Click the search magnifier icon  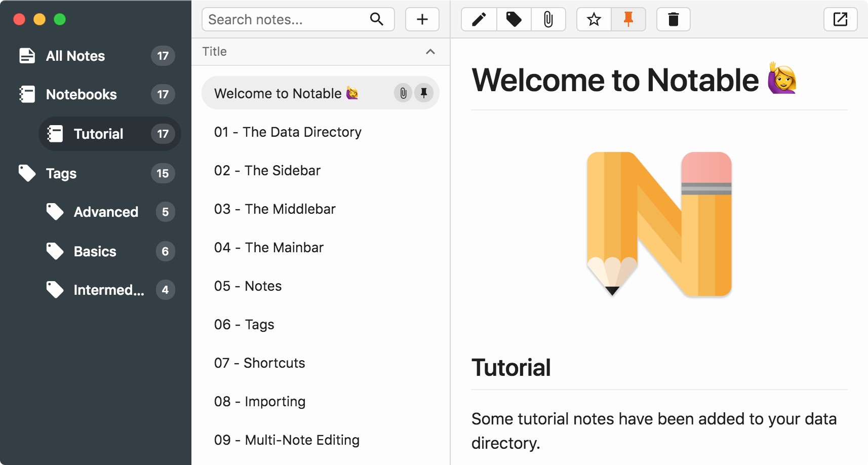coord(376,19)
